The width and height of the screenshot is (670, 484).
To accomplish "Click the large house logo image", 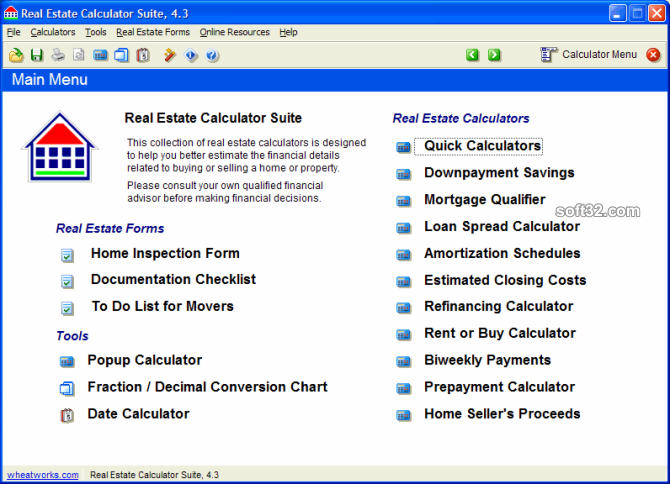I will pos(60,147).
